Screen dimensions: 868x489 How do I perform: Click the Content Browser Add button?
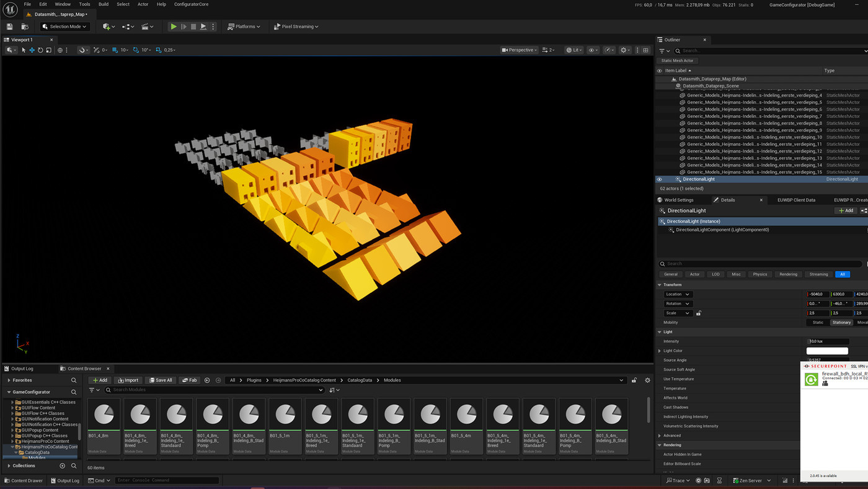99,380
